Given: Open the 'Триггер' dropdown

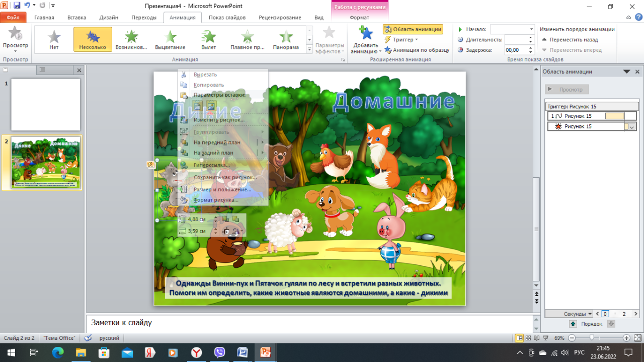Looking at the screenshot, I should click(401, 39).
